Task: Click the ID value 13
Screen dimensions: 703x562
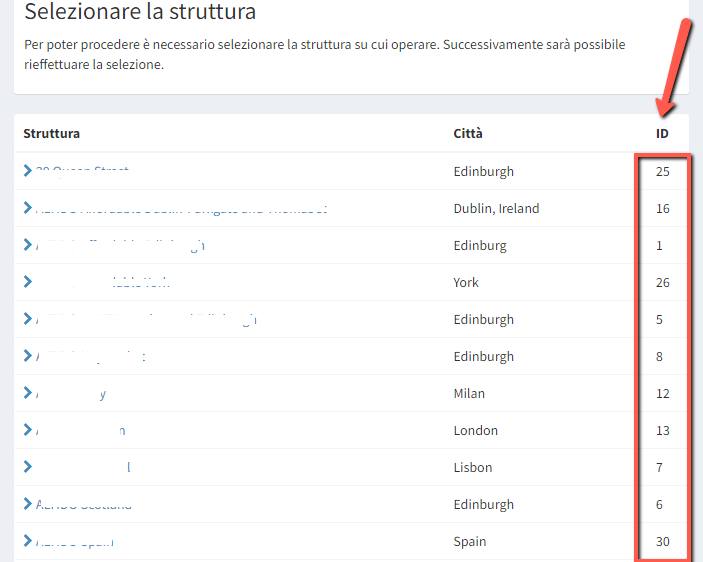Action: [x=663, y=430]
